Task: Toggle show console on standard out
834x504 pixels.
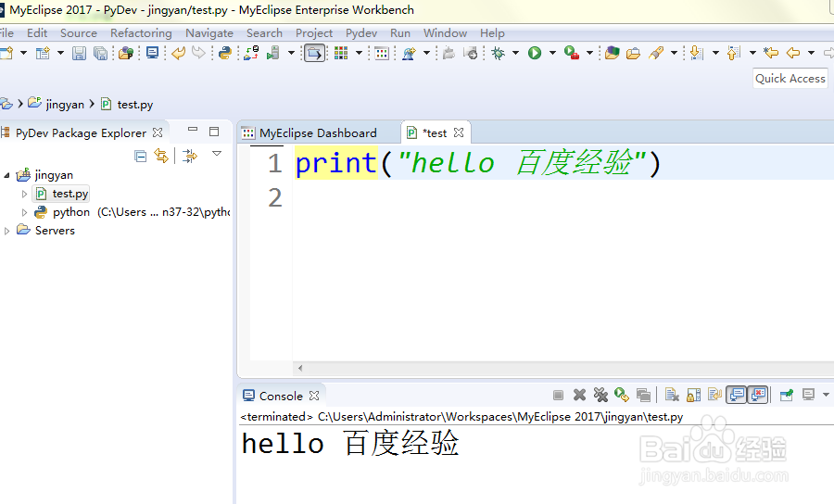Action: [x=736, y=395]
